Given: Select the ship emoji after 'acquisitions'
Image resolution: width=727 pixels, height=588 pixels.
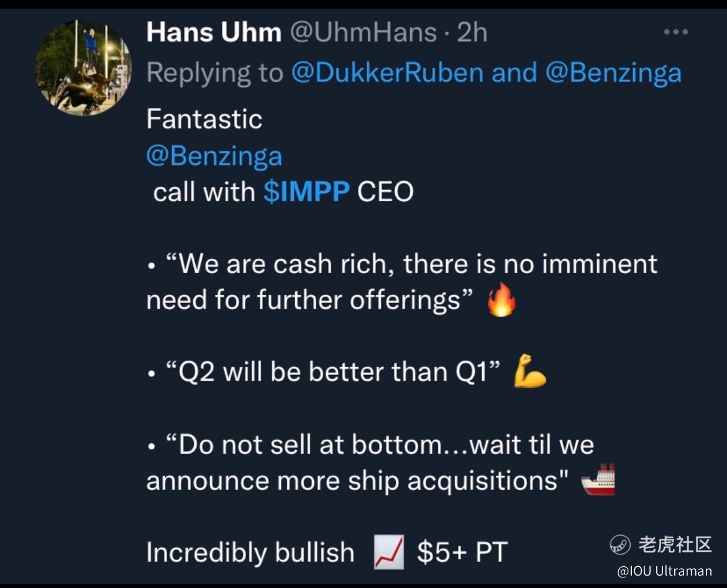Looking at the screenshot, I should pos(598,479).
